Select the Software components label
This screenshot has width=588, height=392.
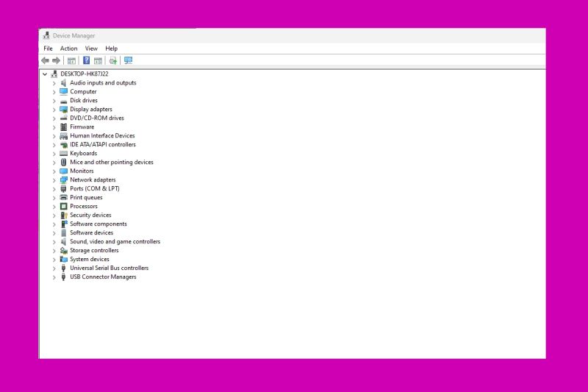[x=98, y=224]
